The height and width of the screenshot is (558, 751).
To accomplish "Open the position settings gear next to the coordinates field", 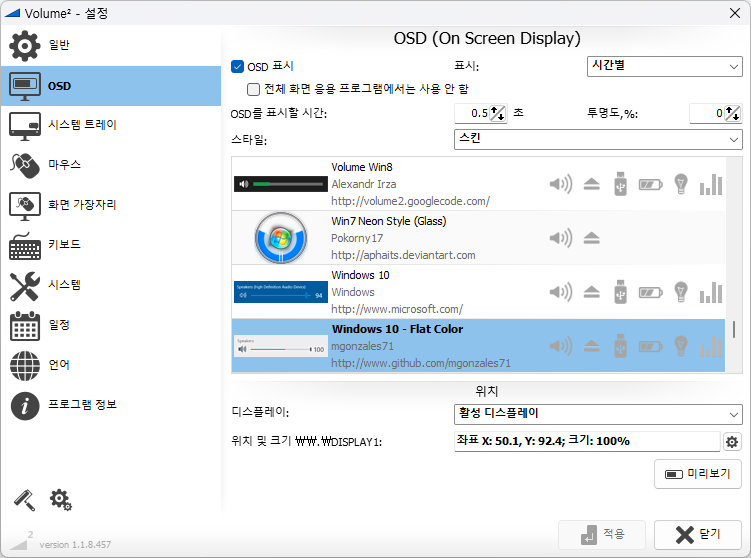I will (731, 442).
